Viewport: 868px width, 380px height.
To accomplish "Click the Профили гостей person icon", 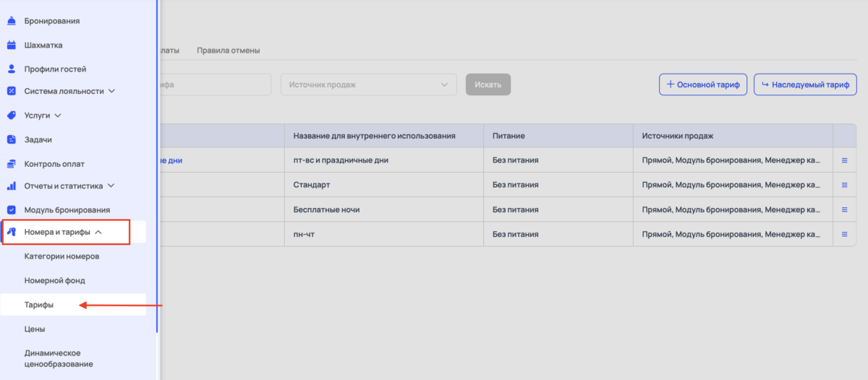I will click(x=12, y=69).
